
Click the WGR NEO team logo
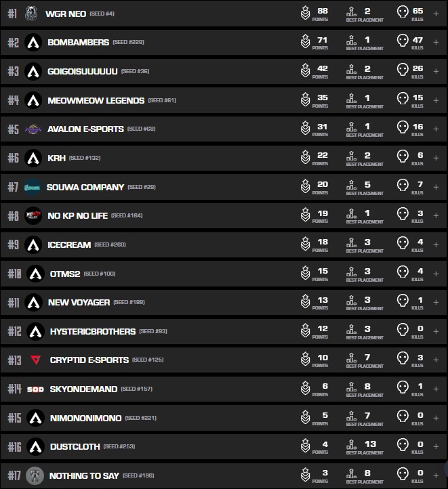(30, 14)
